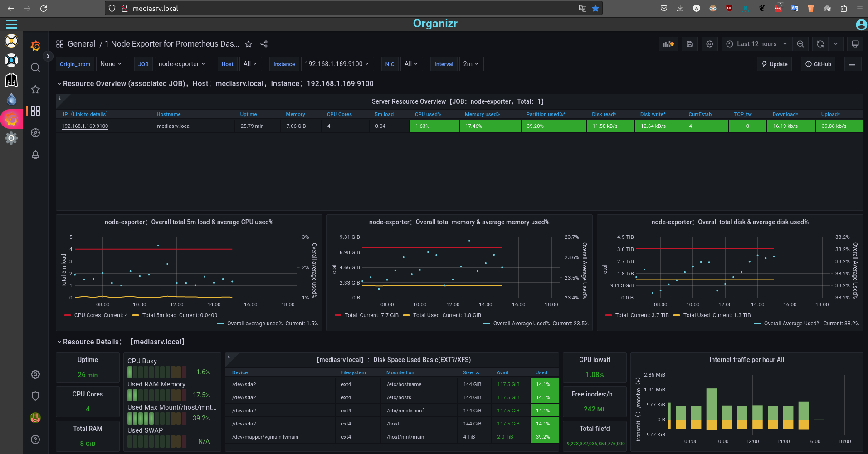Click Update button
868x454 pixels.
[x=775, y=64]
